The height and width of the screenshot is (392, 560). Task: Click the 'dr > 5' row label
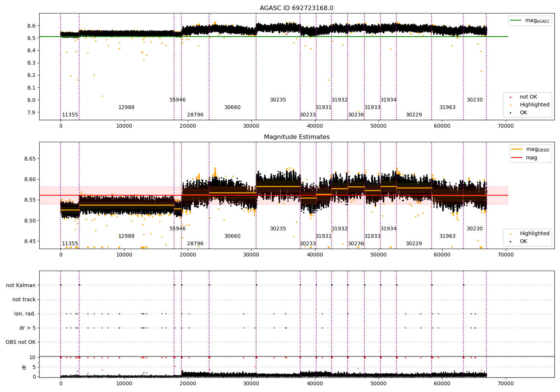click(28, 328)
